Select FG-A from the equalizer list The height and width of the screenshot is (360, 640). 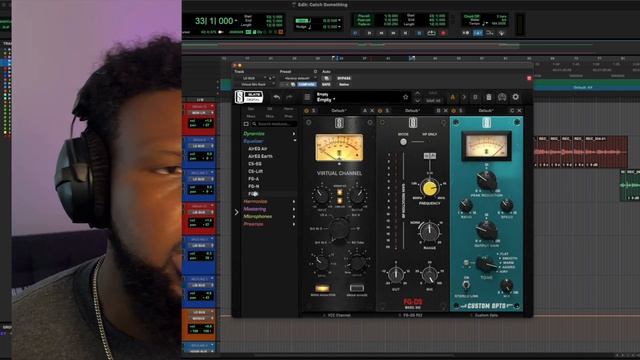click(x=253, y=179)
